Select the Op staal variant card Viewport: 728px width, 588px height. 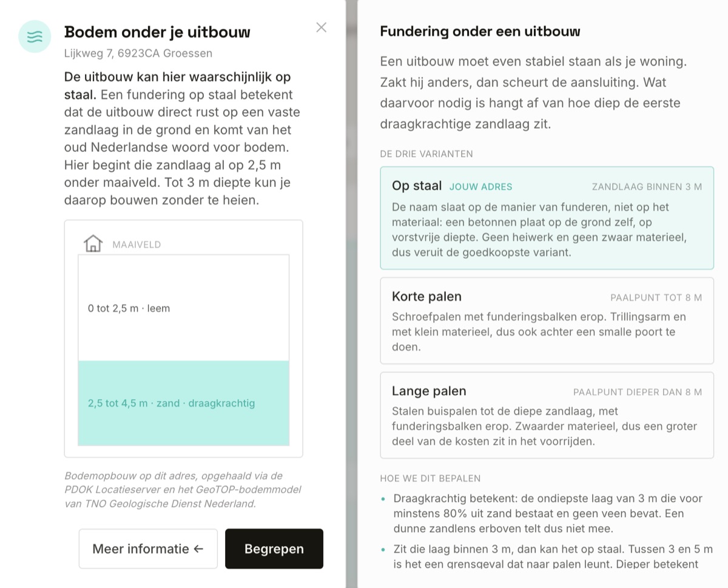[x=547, y=218]
